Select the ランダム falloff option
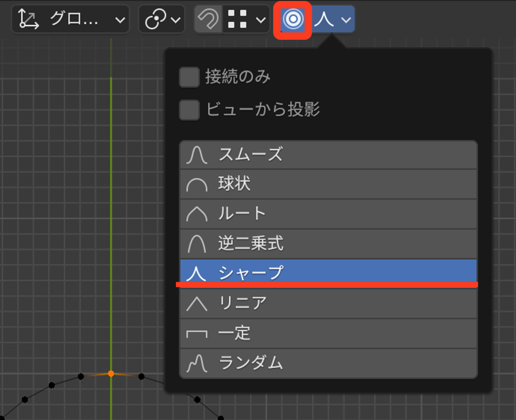Viewport: 516px width, 420px height. point(328,363)
